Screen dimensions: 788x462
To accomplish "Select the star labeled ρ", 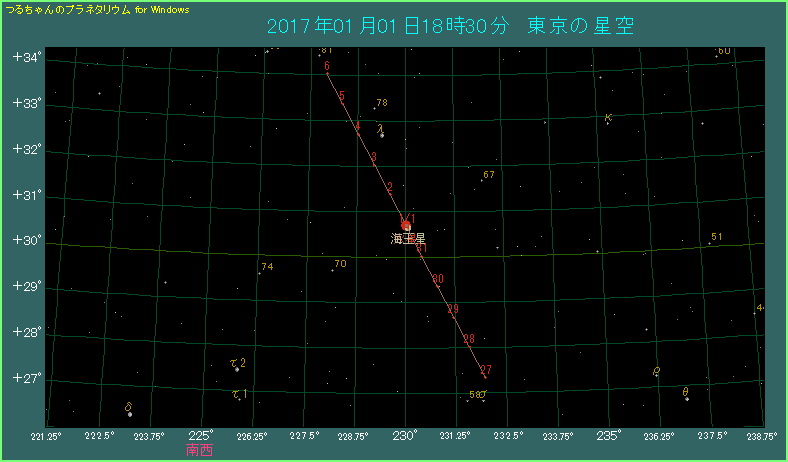I will pyautogui.click(x=656, y=376).
